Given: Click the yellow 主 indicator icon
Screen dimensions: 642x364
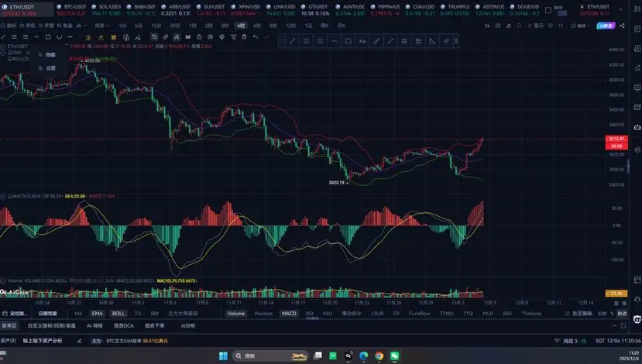Looking at the screenshot, I should [x=88, y=38].
